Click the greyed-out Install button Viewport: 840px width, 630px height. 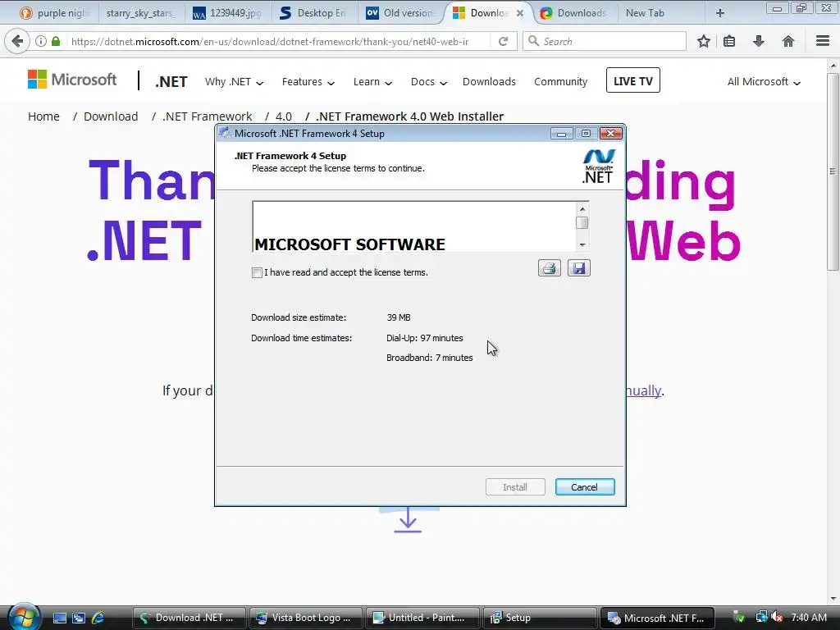tap(515, 487)
